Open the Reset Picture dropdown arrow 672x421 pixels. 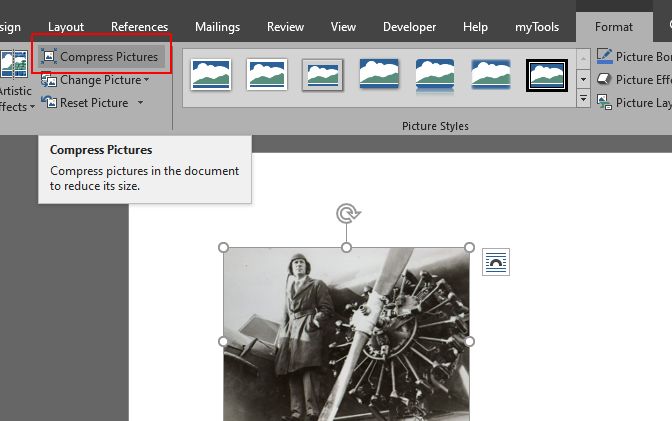click(x=140, y=103)
